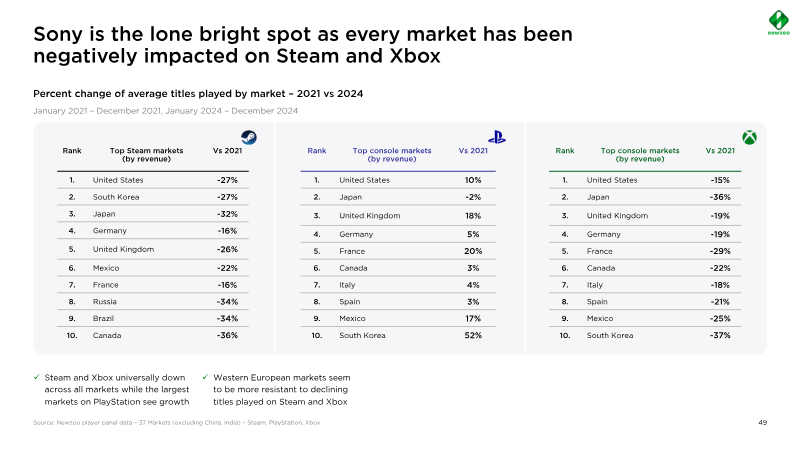Select the slide title about Sony
The width and height of the screenshot is (800, 450).
pyautogui.click(x=303, y=45)
